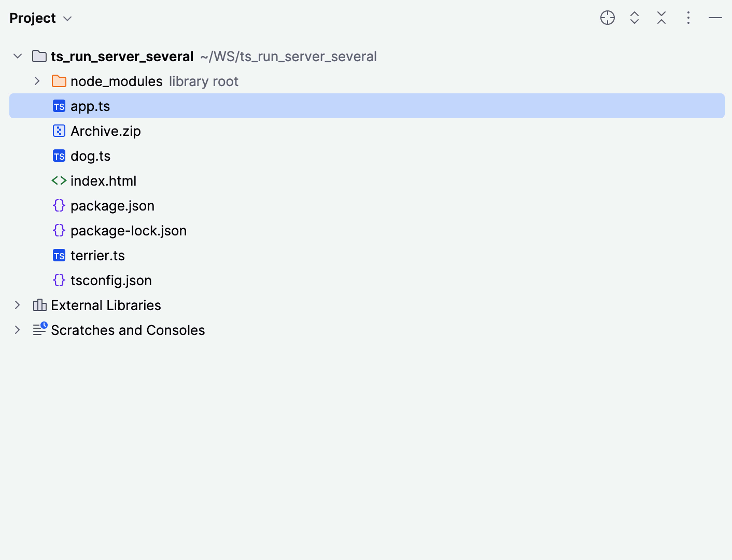Viewport: 732px width, 560px height.
Task: Click the Scratches and Consoles icon
Action: [40, 330]
